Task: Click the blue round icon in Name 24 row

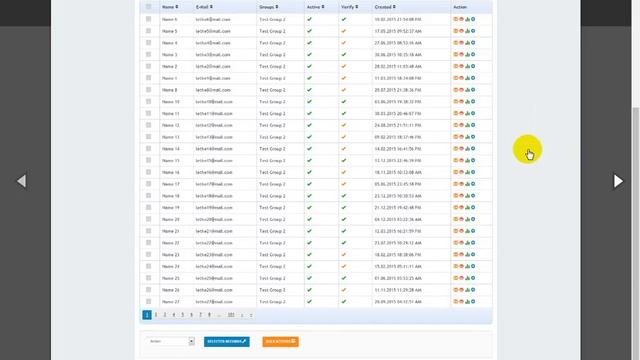Action: point(473,266)
